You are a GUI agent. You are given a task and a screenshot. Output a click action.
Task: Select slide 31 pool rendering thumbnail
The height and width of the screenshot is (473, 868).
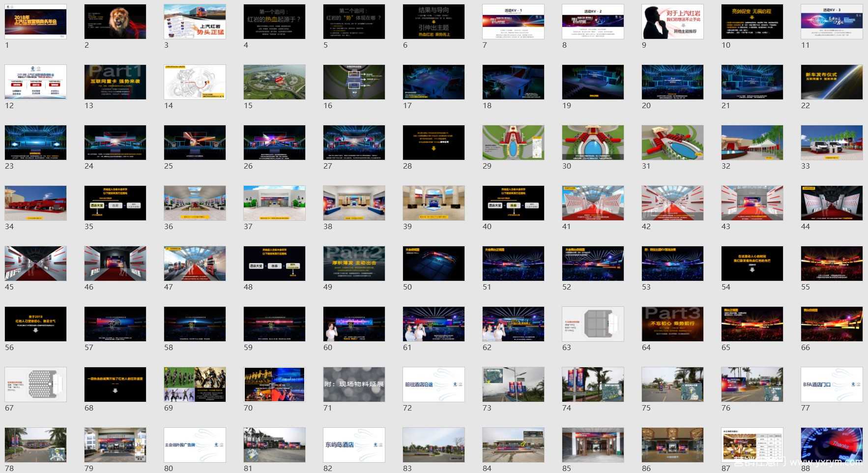coord(672,143)
